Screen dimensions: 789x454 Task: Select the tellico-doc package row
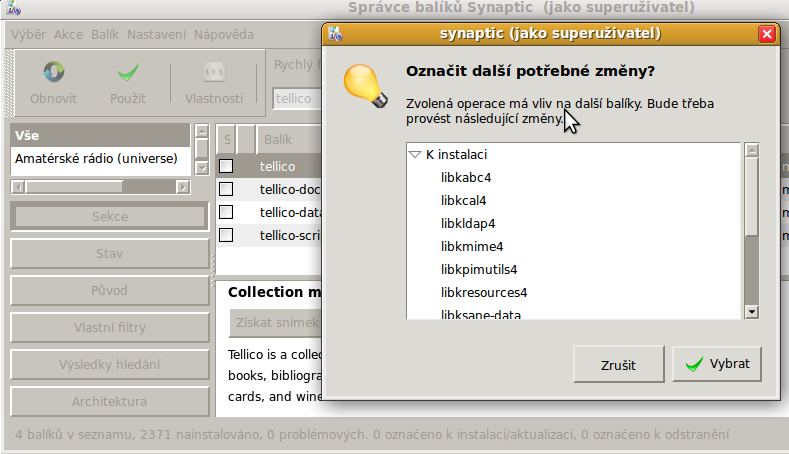click(x=269, y=189)
